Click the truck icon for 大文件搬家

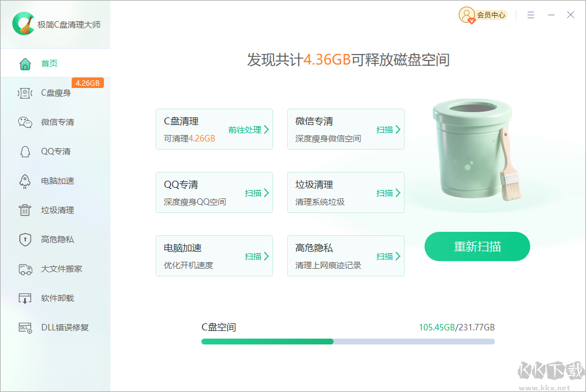[25, 269]
